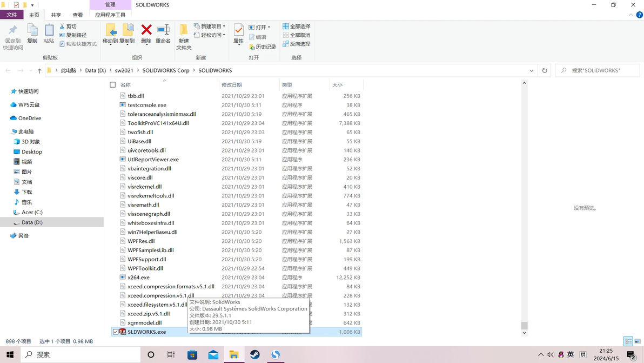644x363 pixels.
Task: Rename the selected file
Action: click(163, 34)
